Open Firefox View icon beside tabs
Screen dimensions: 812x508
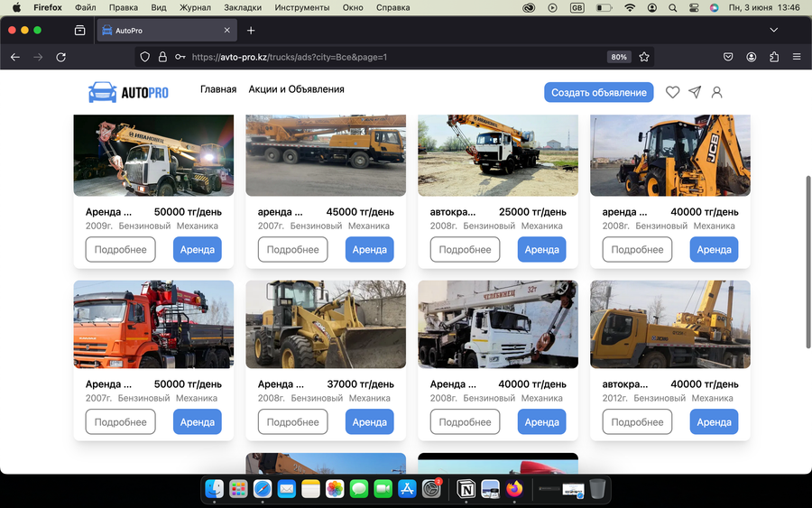pos(79,31)
